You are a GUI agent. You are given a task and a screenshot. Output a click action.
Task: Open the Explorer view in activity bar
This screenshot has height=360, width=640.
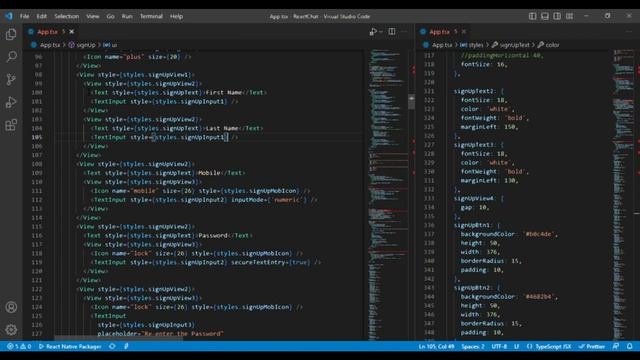pos(11,34)
